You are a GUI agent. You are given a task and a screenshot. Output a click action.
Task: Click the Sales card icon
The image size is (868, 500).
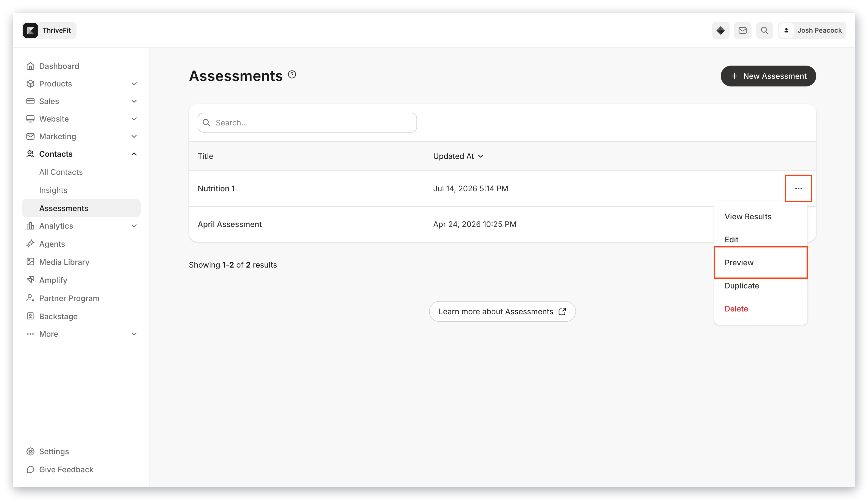30,101
